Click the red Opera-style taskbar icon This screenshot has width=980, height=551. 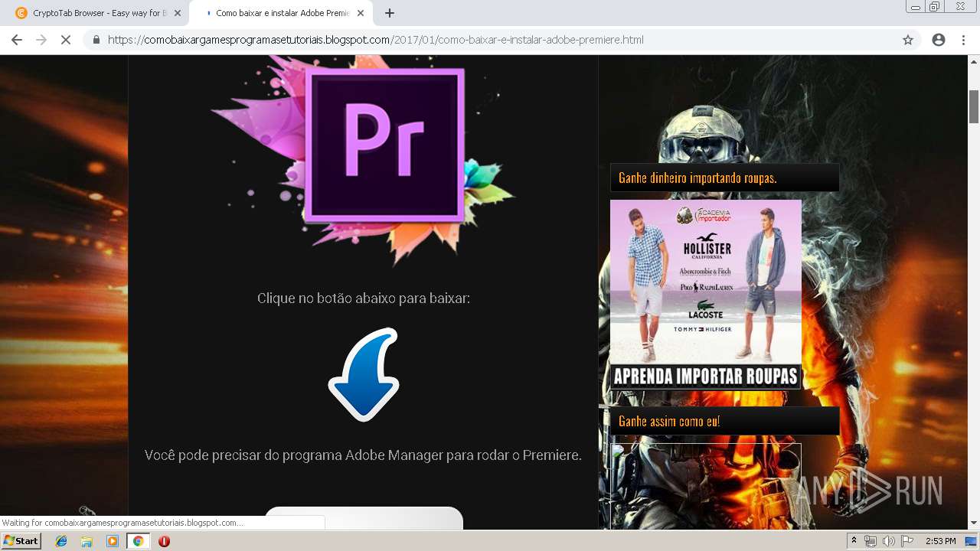(164, 541)
